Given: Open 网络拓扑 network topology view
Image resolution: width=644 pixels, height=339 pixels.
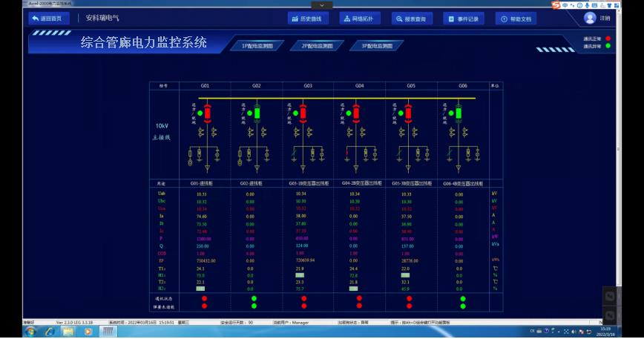Looking at the screenshot, I should coord(359,19).
